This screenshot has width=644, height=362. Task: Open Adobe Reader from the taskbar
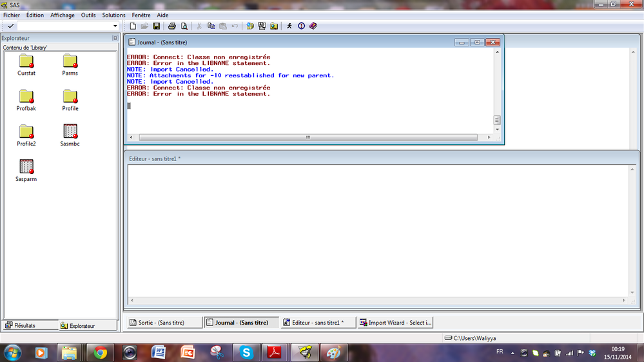tap(275, 352)
